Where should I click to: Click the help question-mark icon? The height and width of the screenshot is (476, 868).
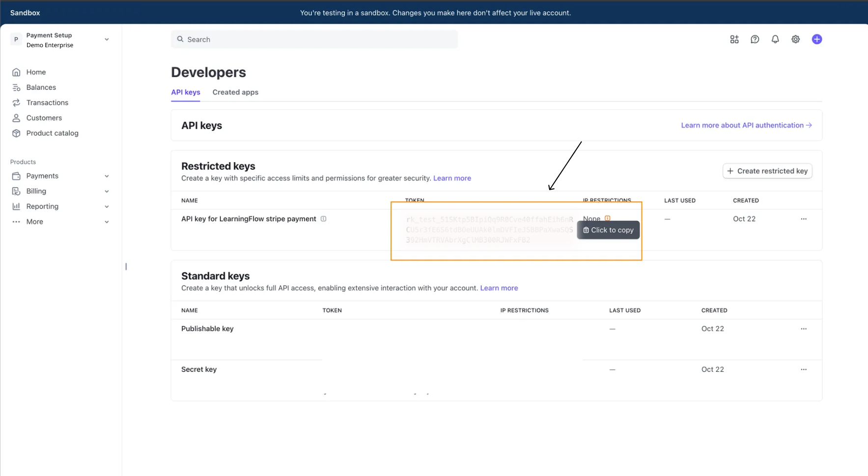tap(755, 39)
